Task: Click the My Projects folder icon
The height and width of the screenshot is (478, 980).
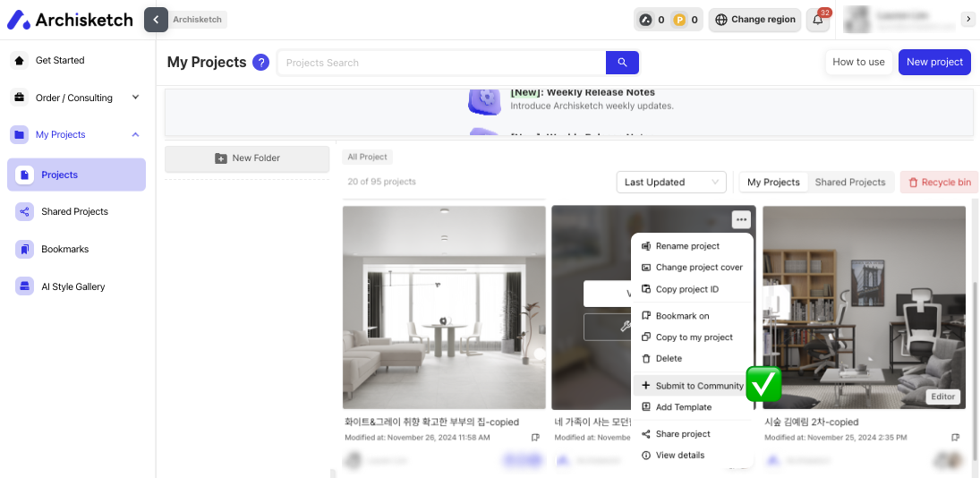Action: (20, 134)
